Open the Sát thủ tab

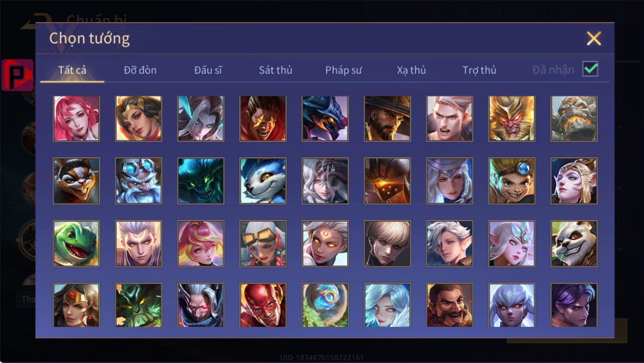[x=275, y=70]
